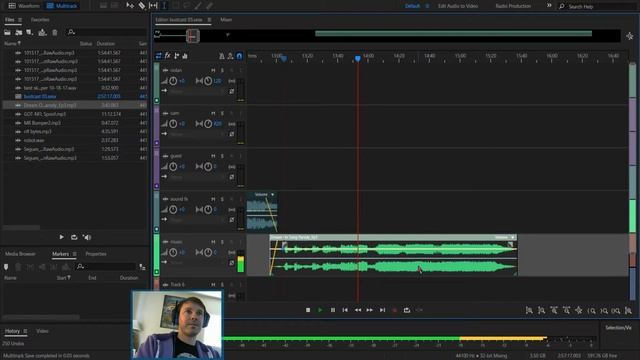Show the Inputs/Outputs track controls

158,56
